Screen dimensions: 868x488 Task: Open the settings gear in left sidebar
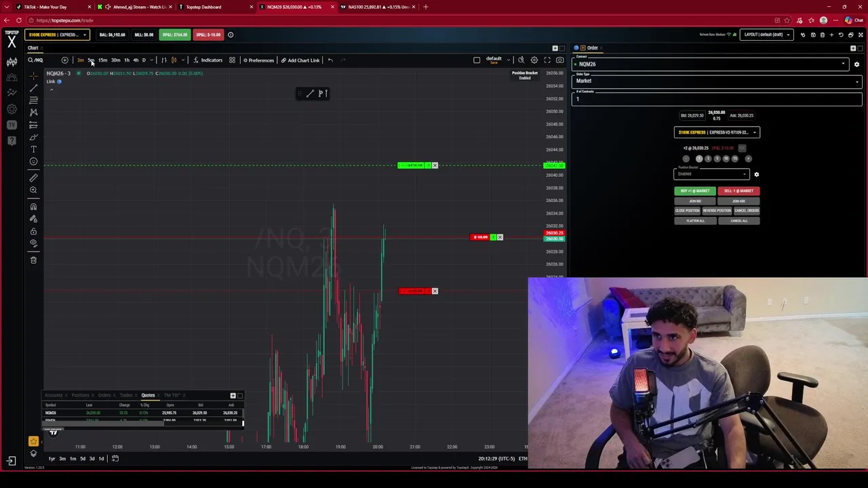click(12, 108)
